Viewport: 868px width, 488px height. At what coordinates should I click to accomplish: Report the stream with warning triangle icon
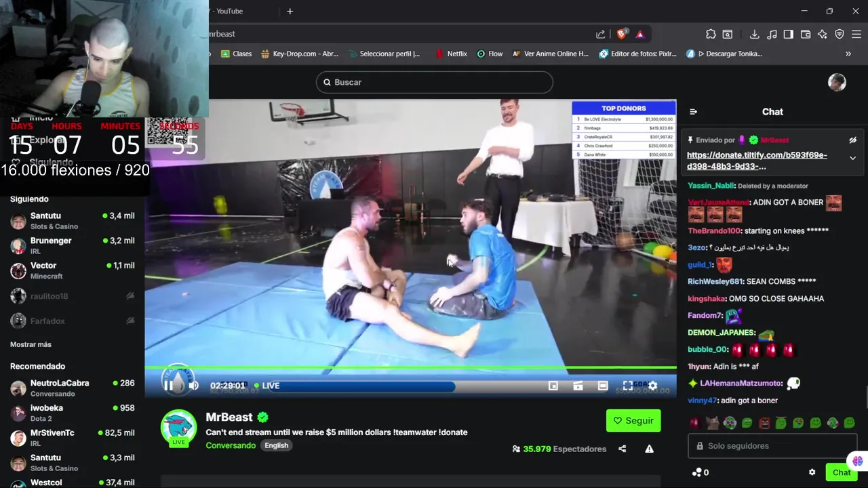649,449
